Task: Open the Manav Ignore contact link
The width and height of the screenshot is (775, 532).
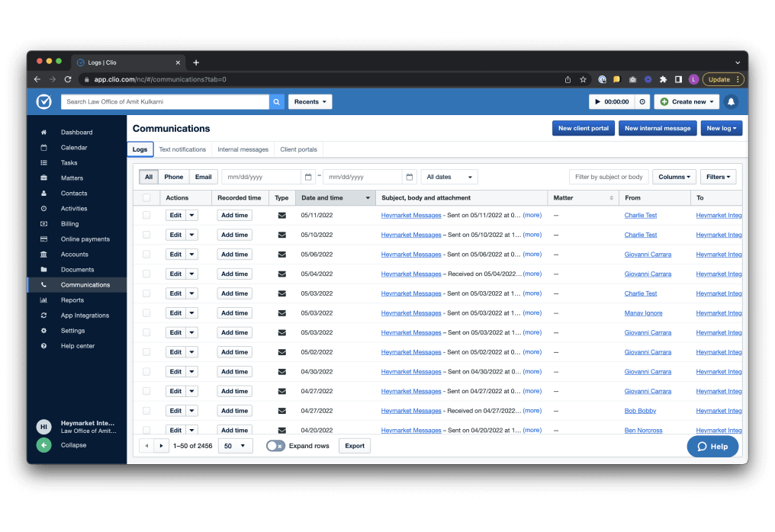Action: point(643,313)
